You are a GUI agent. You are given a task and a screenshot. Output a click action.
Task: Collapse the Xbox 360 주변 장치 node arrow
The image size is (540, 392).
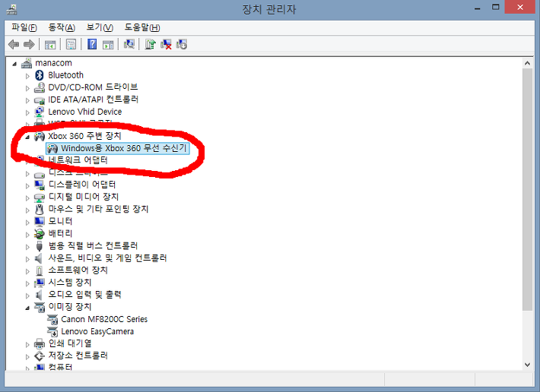click(27, 138)
